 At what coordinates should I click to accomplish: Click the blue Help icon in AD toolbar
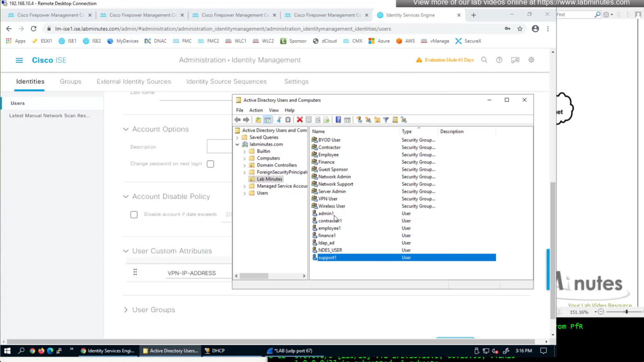(338, 120)
